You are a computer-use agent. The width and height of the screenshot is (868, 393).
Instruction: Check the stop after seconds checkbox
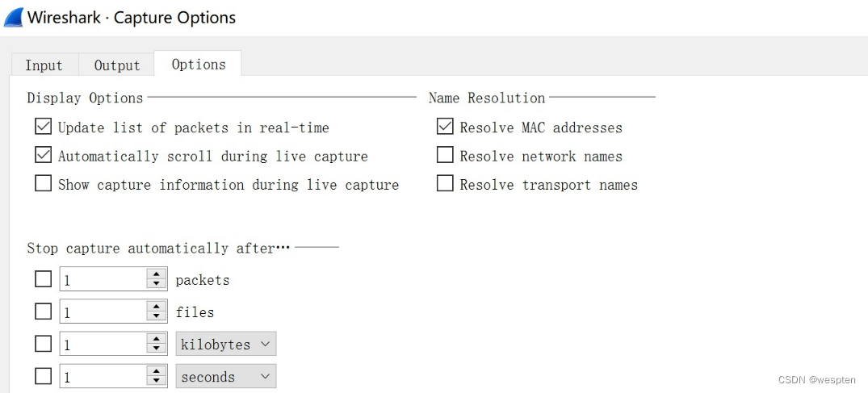[x=43, y=378]
